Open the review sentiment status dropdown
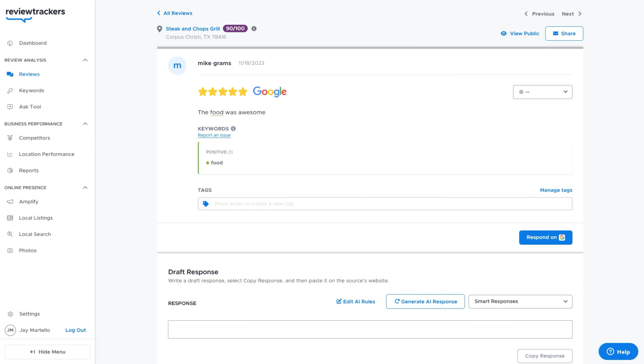This screenshot has width=644, height=364. (542, 92)
